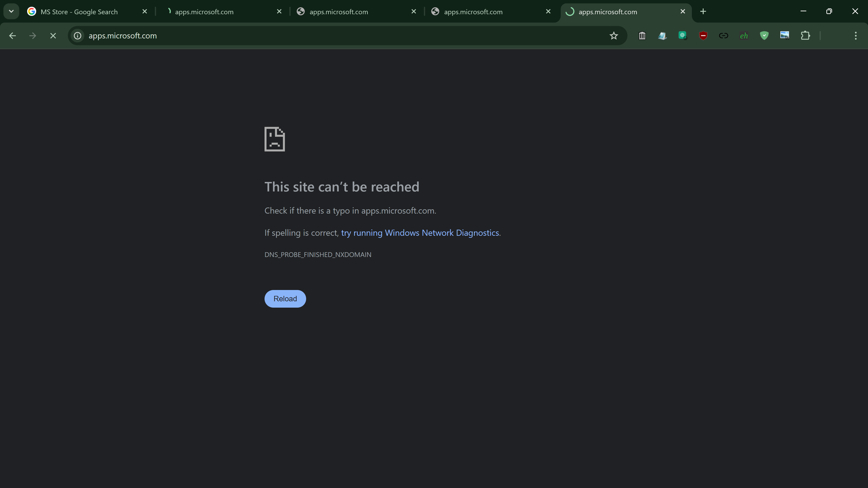Open Chrome's three-dot settings menu
868x488 pixels.
coord(855,36)
